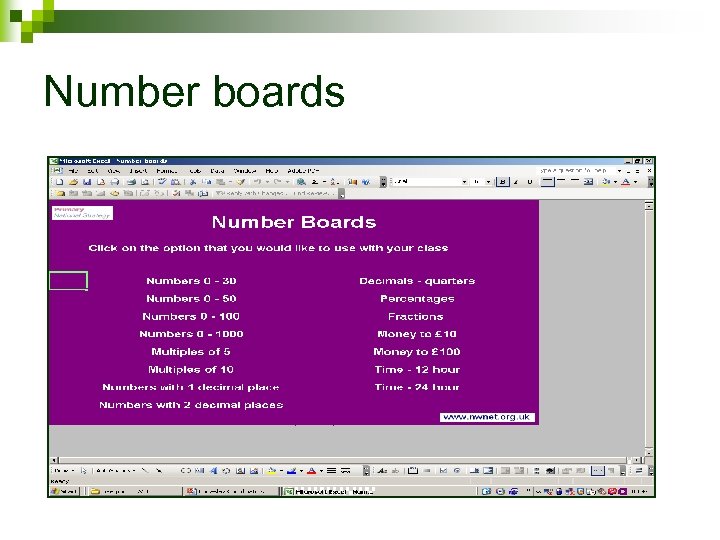The height and width of the screenshot is (540, 720).
Task: Click the Fill Color bucket icon
Action: 606,182
